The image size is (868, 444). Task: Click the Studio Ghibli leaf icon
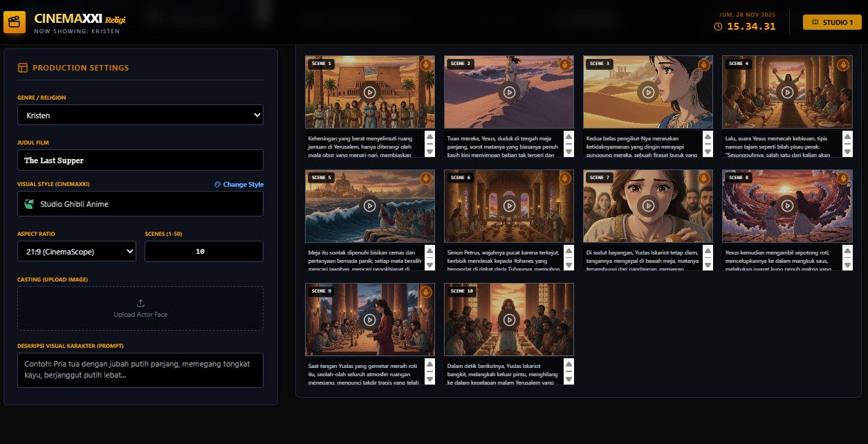click(29, 204)
